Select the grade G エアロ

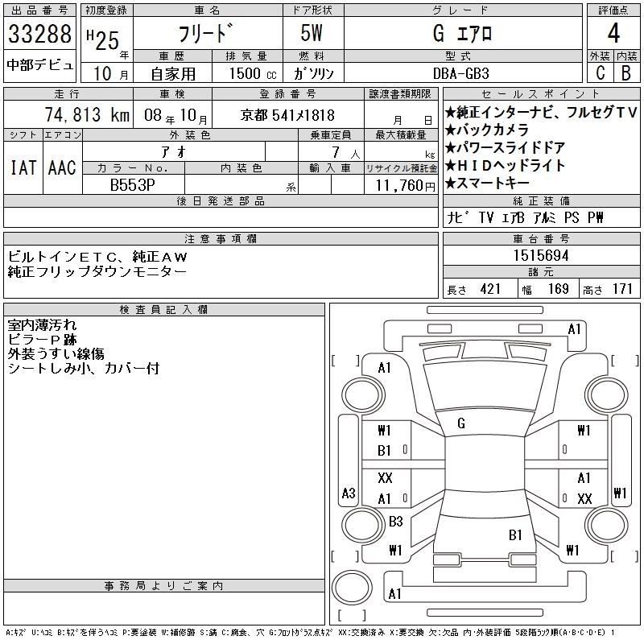tap(462, 33)
